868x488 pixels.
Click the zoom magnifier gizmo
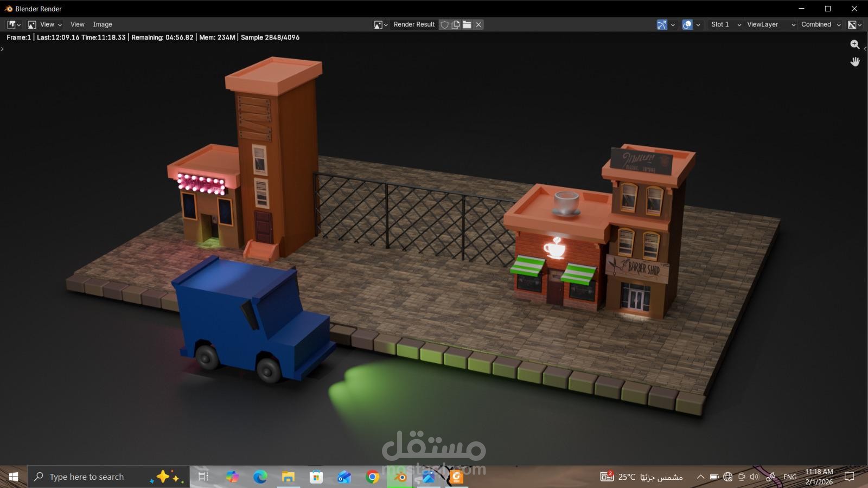(855, 44)
